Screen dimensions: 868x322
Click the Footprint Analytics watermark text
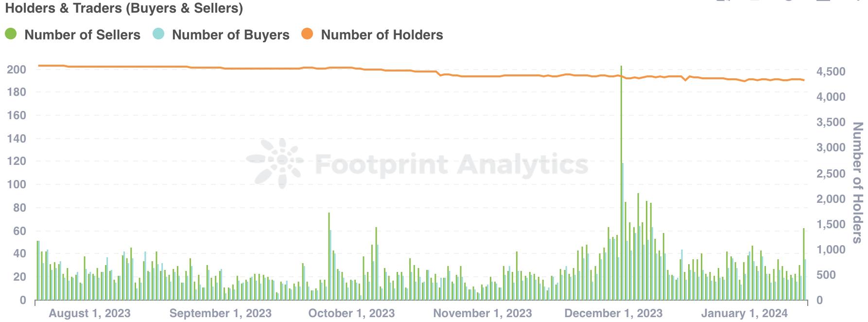451,164
